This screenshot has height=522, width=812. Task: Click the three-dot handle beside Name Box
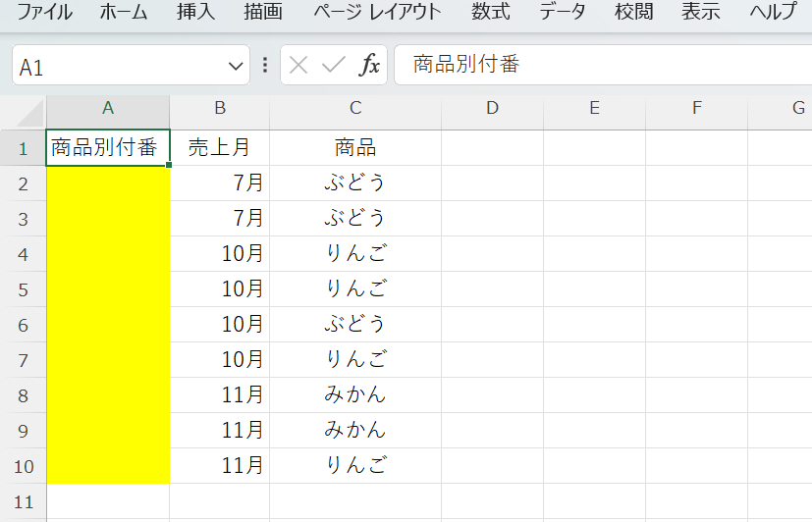pos(265,66)
